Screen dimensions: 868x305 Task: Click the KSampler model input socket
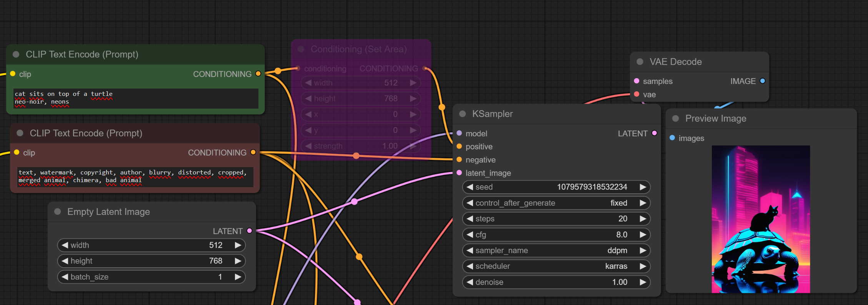(459, 133)
